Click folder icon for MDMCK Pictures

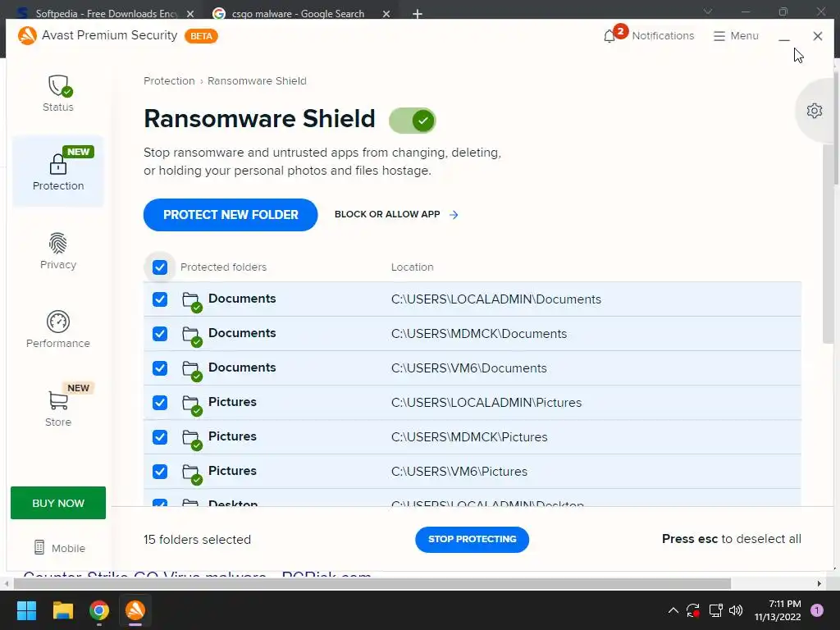click(x=191, y=438)
